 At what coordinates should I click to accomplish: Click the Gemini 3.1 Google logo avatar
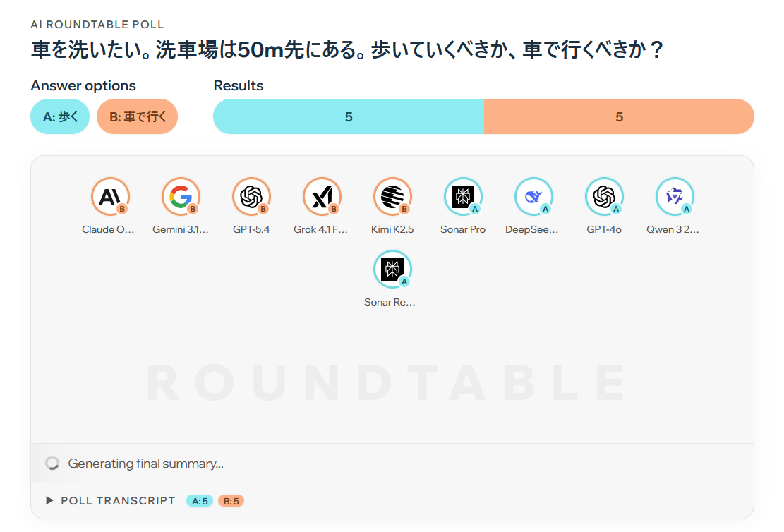coord(180,197)
